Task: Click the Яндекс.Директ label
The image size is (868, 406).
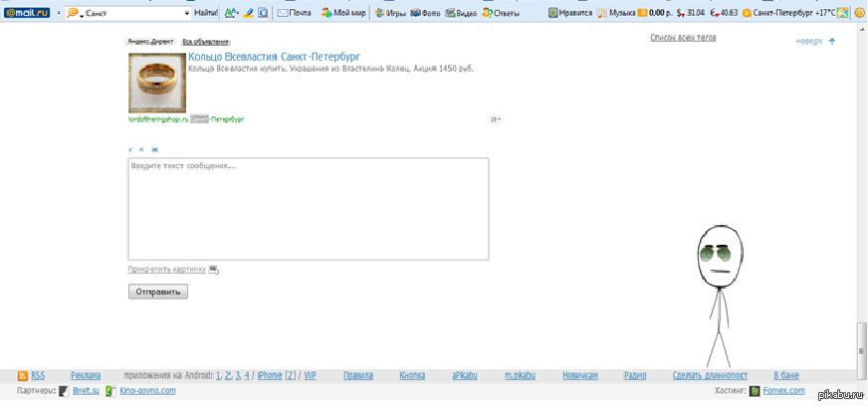Action: 150,42
